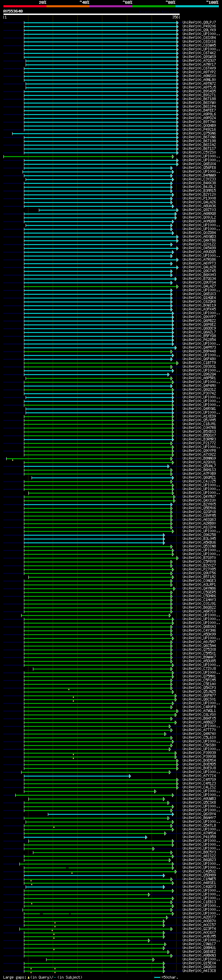Image resolution: width=222 pixels, height=980 pixels.
Task: Select the UniRef100_B4FEE7 hit label
Action: 199,110
